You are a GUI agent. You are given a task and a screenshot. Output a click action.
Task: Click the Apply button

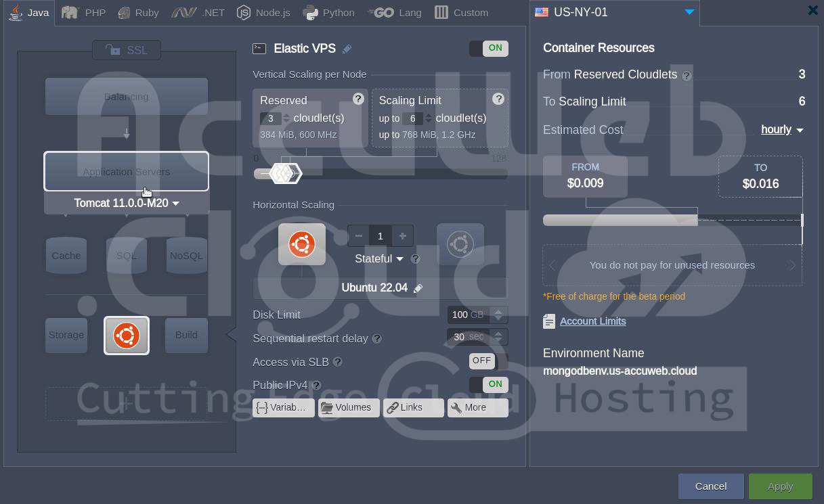[x=780, y=486]
